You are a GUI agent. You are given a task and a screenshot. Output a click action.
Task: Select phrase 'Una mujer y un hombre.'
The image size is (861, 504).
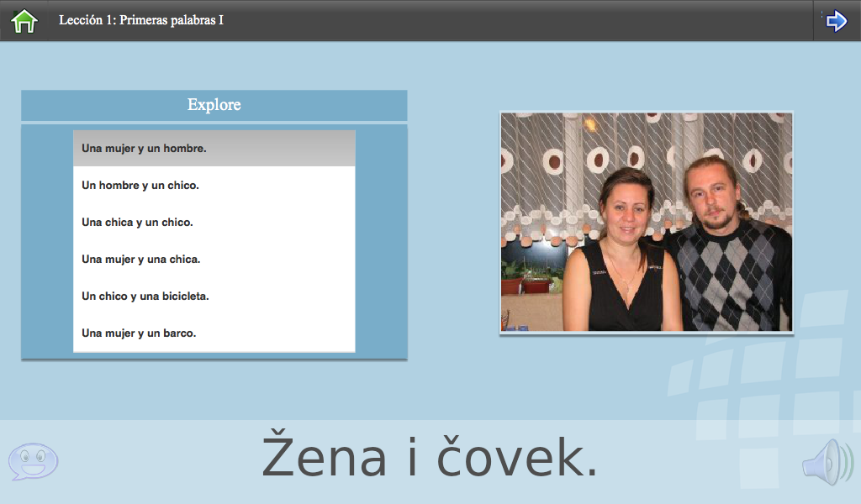[x=214, y=148]
